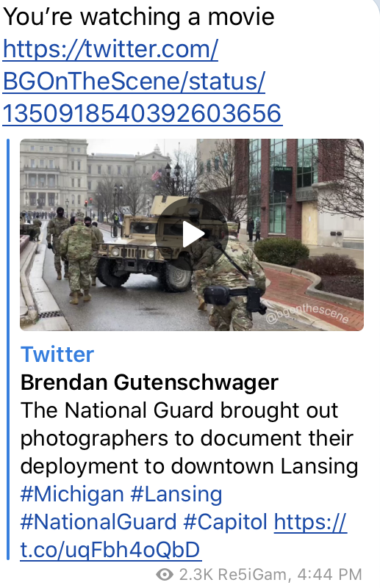The image size is (380, 588).
Task: Tap the 1350918540392603656 status ID link
Action: pos(143,113)
